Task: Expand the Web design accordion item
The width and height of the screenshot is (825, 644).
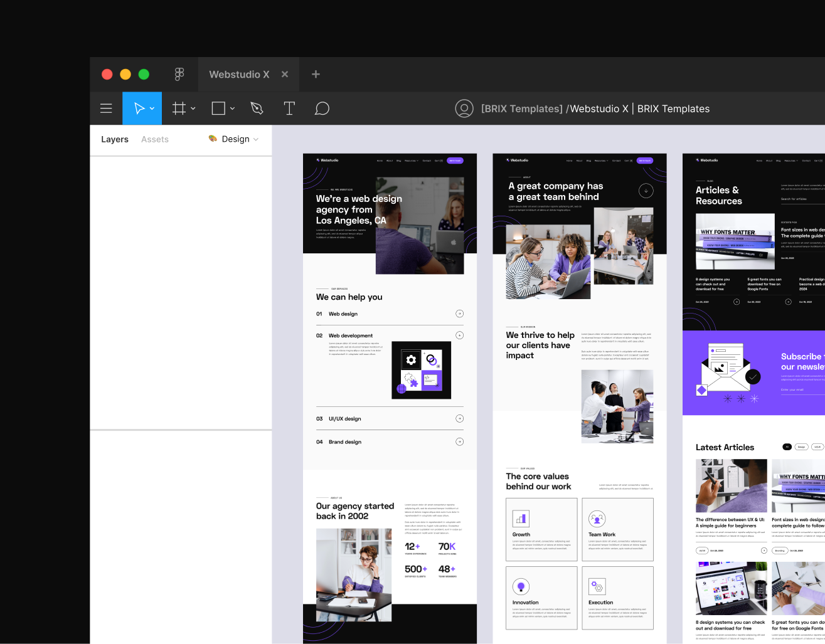Action: pos(459,314)
